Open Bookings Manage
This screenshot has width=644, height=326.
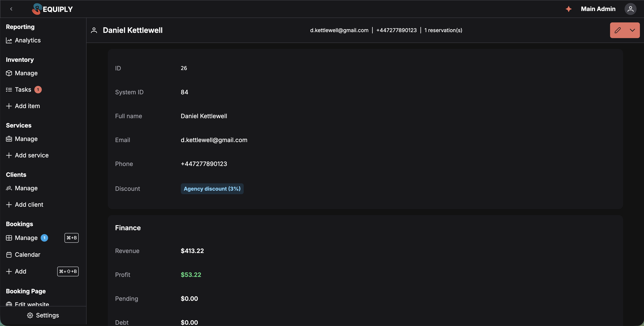pyautogui.click(x=26, y=238)
